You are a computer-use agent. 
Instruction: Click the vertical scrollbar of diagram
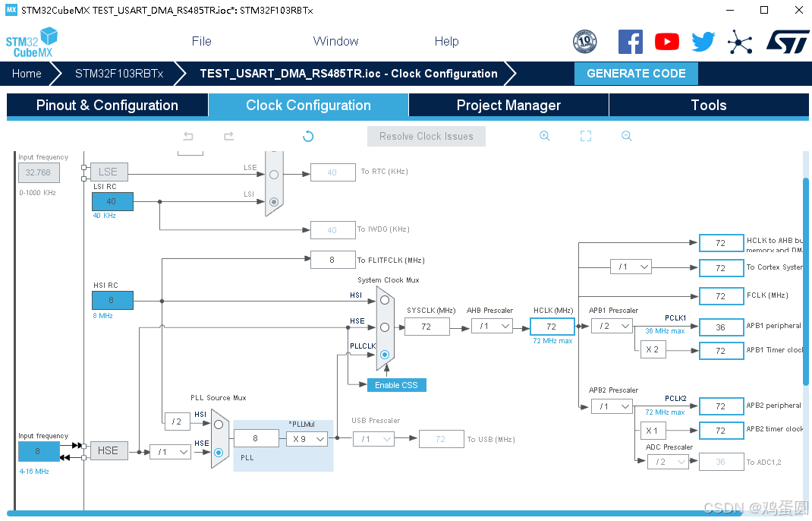coord(805,282)
